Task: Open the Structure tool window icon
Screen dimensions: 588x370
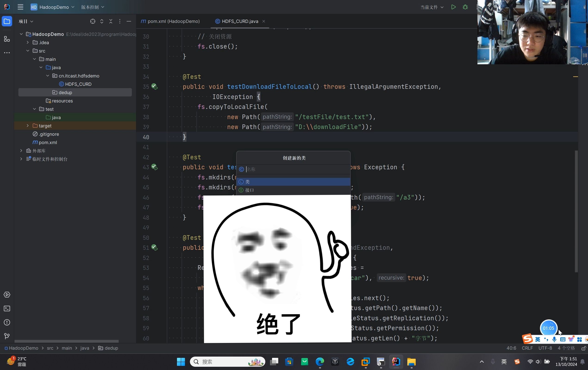Action: (7, 39)
